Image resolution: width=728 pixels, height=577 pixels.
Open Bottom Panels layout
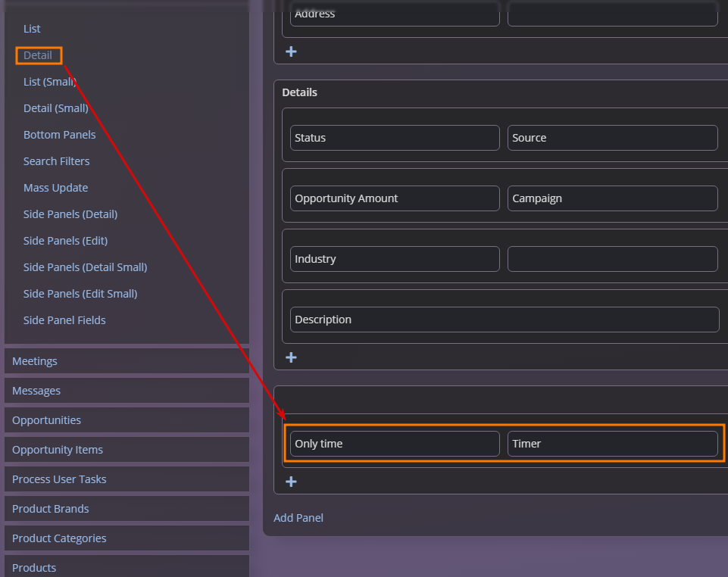click(x=59, y=135)
